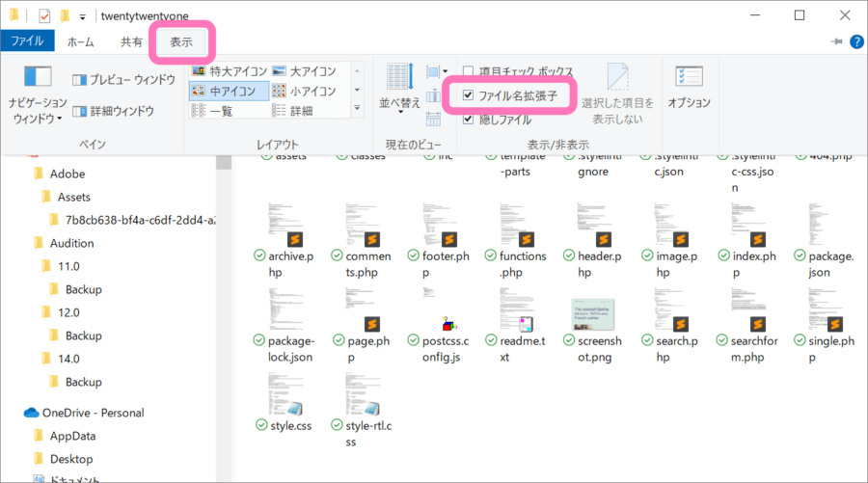Click 選択した項目を表示しない button
Image resolution: width=868 pixels, height=483 pixels.
point(617,94)
